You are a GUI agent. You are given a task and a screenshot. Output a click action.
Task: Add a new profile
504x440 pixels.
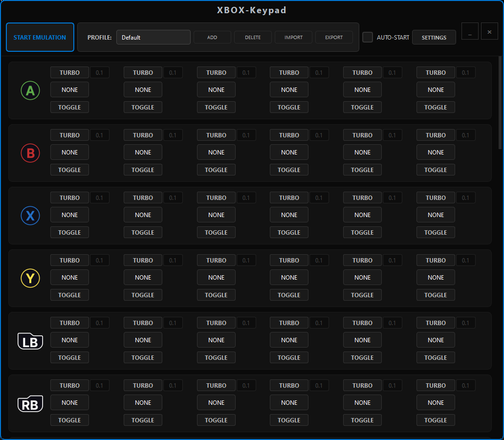point(212,37)
